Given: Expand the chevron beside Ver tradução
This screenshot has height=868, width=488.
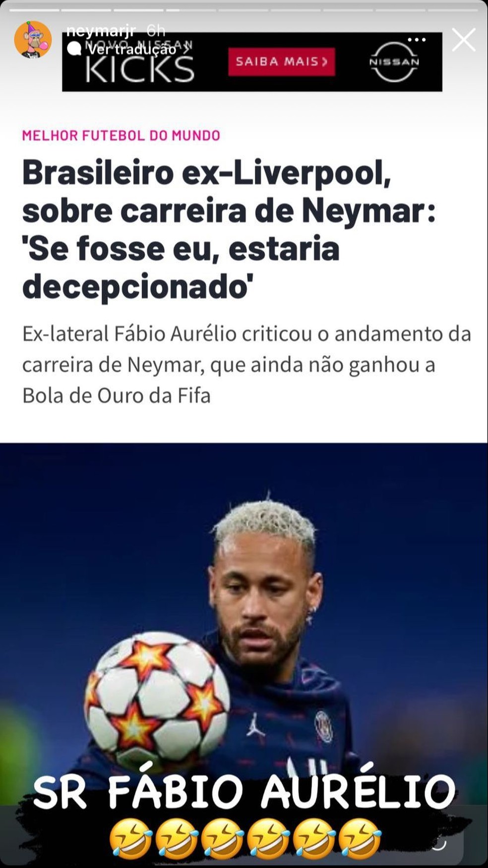Looking at the screenshot, I should (x=185, y=49).
